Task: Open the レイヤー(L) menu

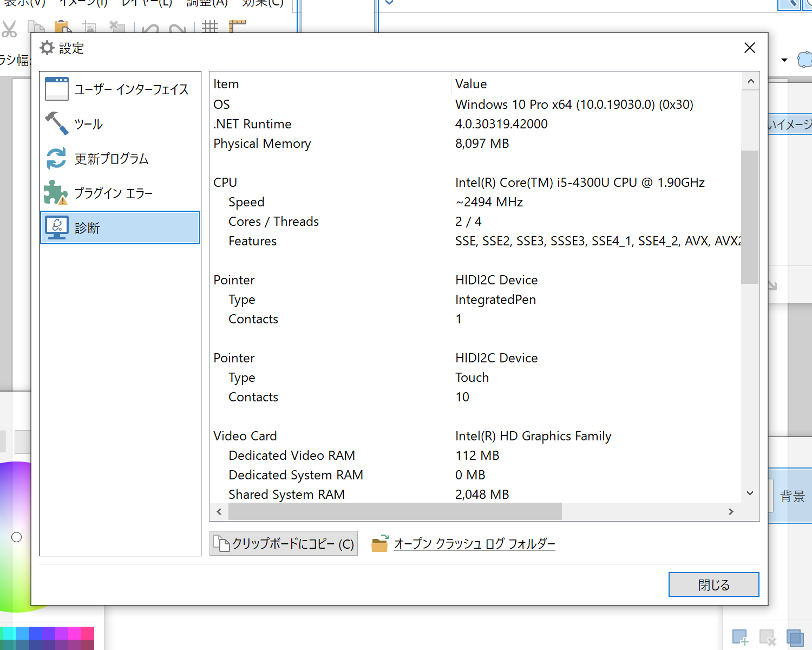Action: pyautogui.click(x=147, y=4)
